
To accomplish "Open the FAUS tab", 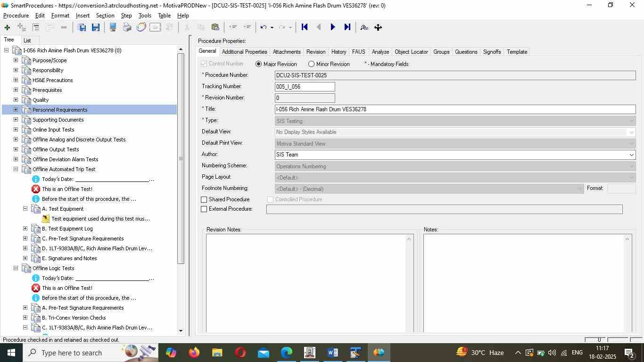I will 358,52.
